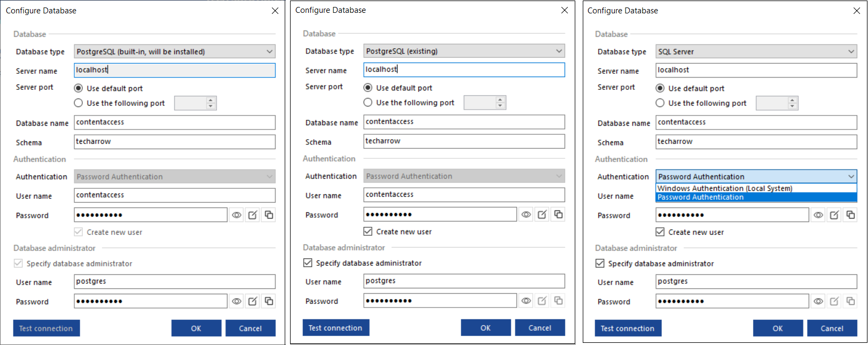This screenshot has height=345, width=868.
Task: Click edit icon beside user password, SQL Server dialog
Action: 834,215
